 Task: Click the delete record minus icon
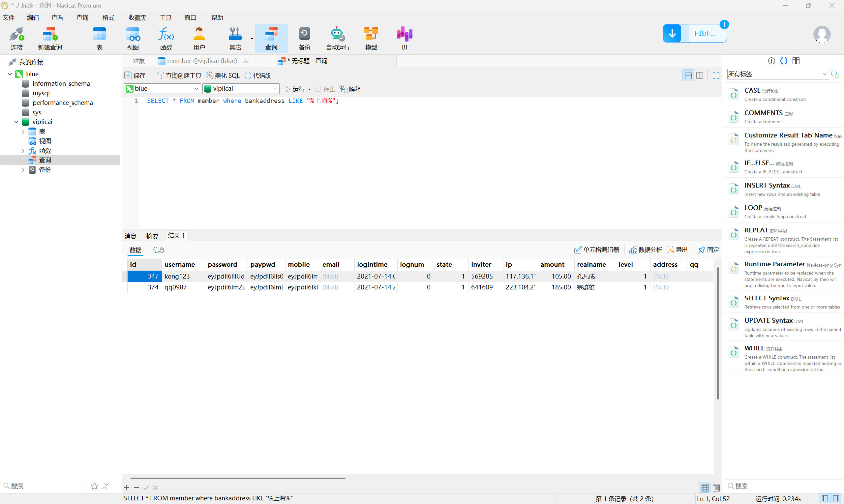click(x=136, y=488)
